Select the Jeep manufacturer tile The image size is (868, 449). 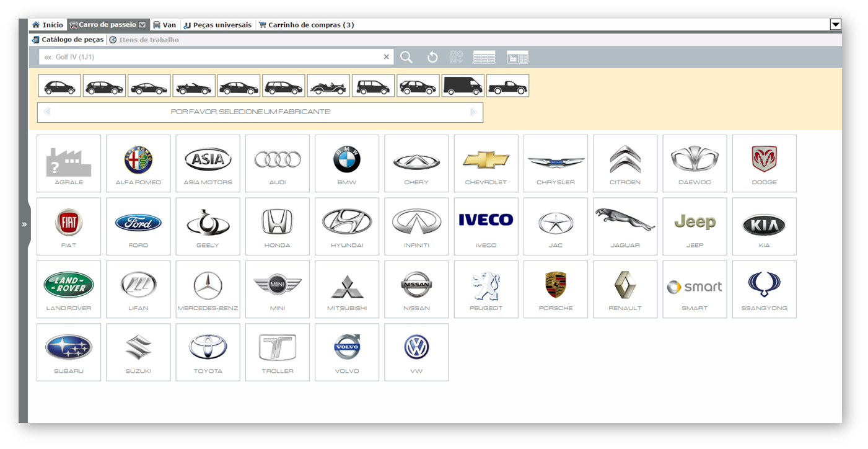point(695,226)
